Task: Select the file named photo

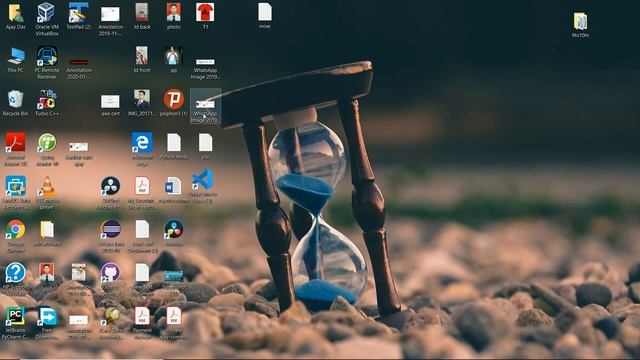Action: (x=173, y=16)
